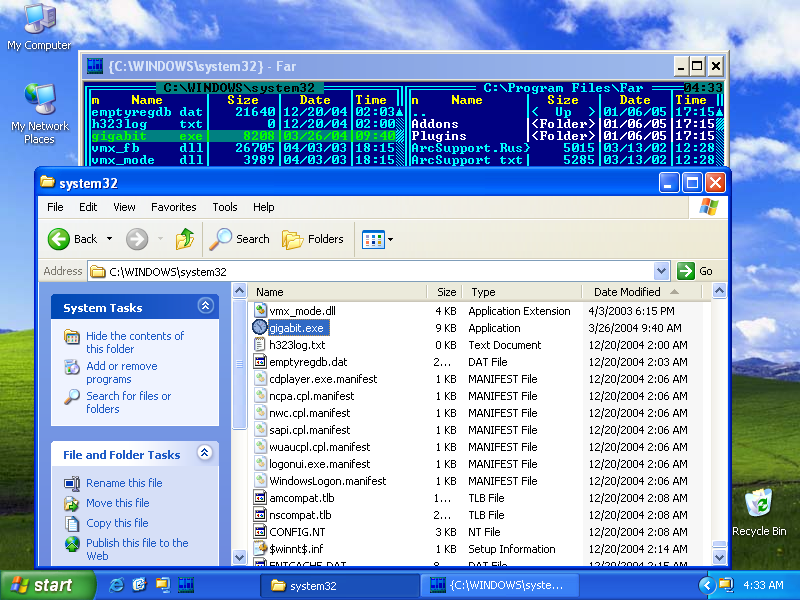This screenshot has width=800, height=600.
Task: Click Move this file link
Action: click(x=117, y=503)
